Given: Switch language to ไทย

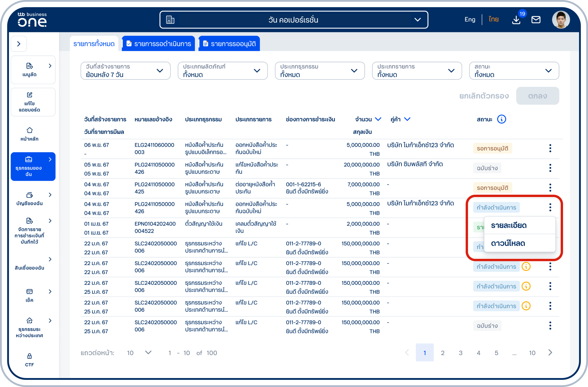Looking at the screenshot, I should click(x=493, y=20).
